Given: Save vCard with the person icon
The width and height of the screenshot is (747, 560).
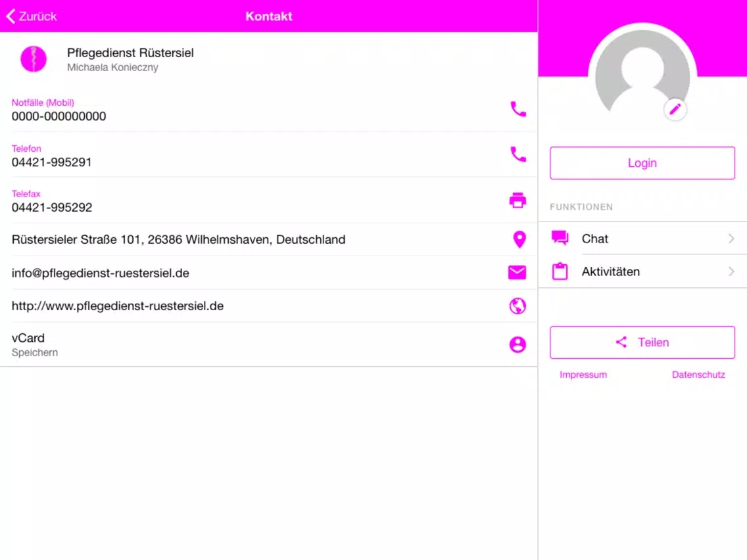Looking at the screenshot, I should [x=518, y=344].
